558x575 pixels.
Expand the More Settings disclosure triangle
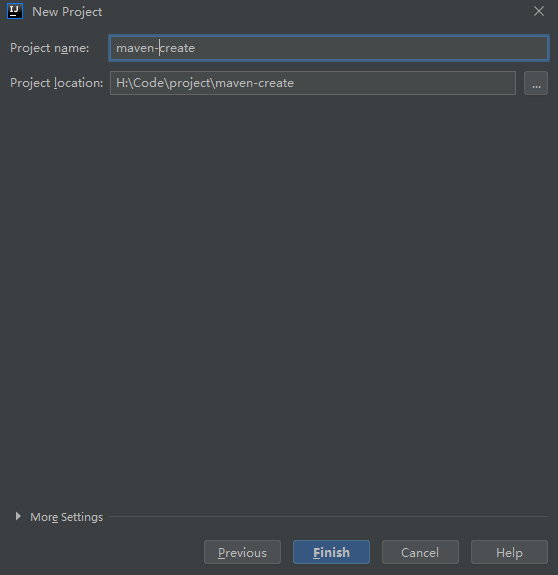18,516
